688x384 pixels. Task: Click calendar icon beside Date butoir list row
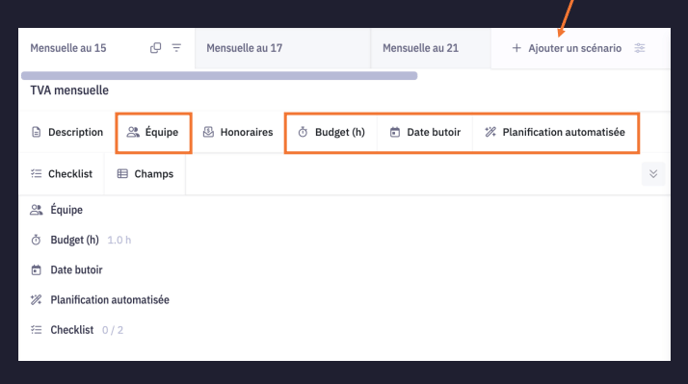36,270
